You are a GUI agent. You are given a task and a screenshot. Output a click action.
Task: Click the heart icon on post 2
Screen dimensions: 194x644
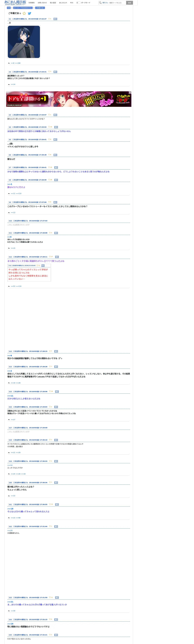[49, 72]
